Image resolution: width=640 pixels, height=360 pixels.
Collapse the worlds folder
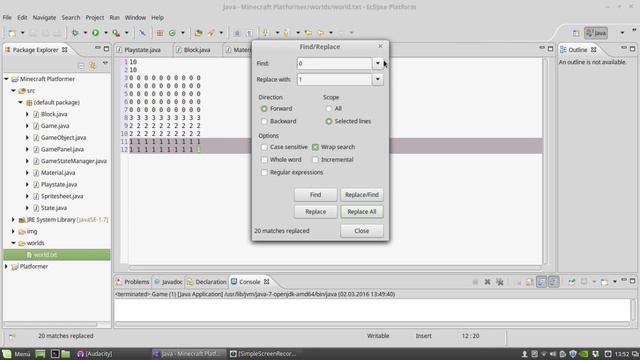13,243
